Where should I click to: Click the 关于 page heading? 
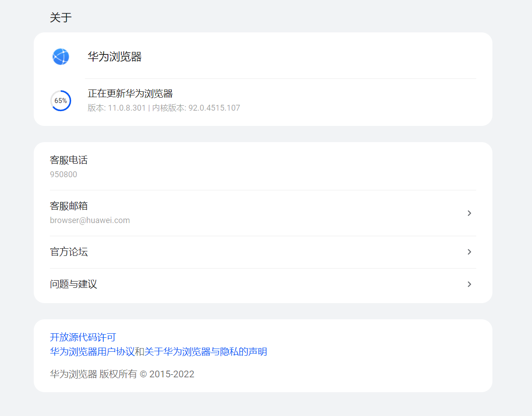[x=61, y=17]
